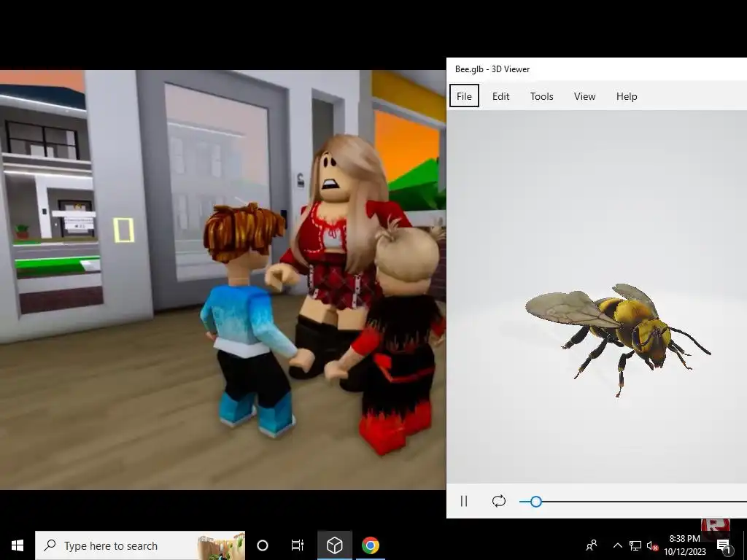Open the network status tray icon
This screenshot has width=747, height=560.
coord(635,545)
